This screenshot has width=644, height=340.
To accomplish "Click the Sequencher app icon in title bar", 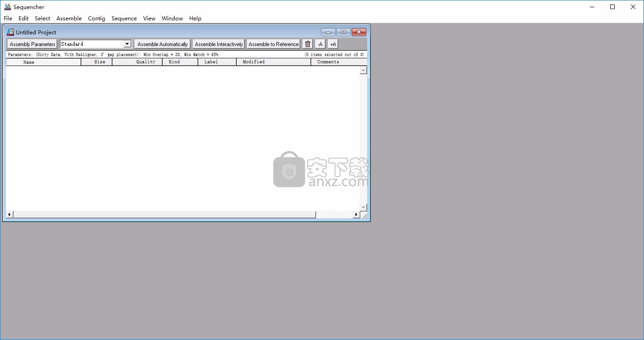I will tap(8, 7).
